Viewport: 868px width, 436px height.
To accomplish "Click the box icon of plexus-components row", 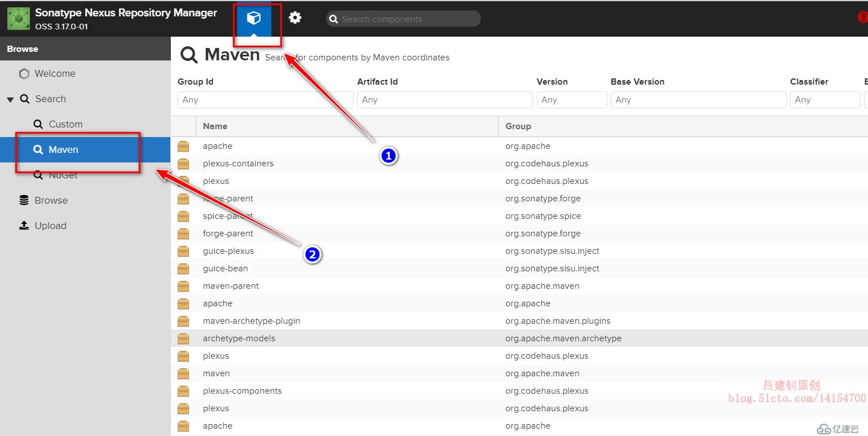I will (x=183, y=391).
